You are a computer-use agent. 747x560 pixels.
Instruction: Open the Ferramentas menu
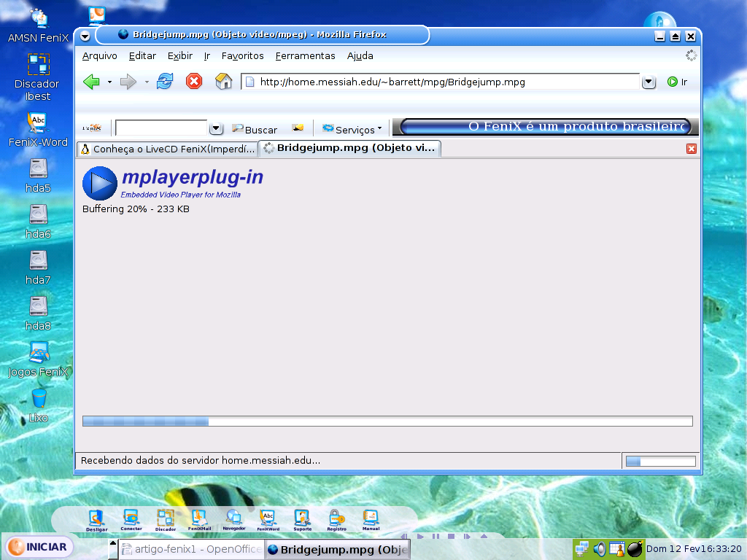point(306,55)
